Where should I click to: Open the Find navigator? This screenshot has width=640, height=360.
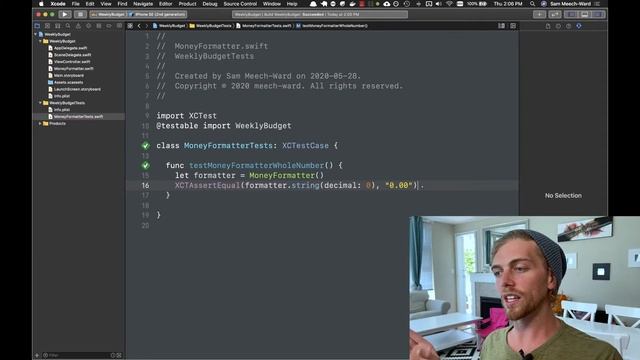click(68, 26)
